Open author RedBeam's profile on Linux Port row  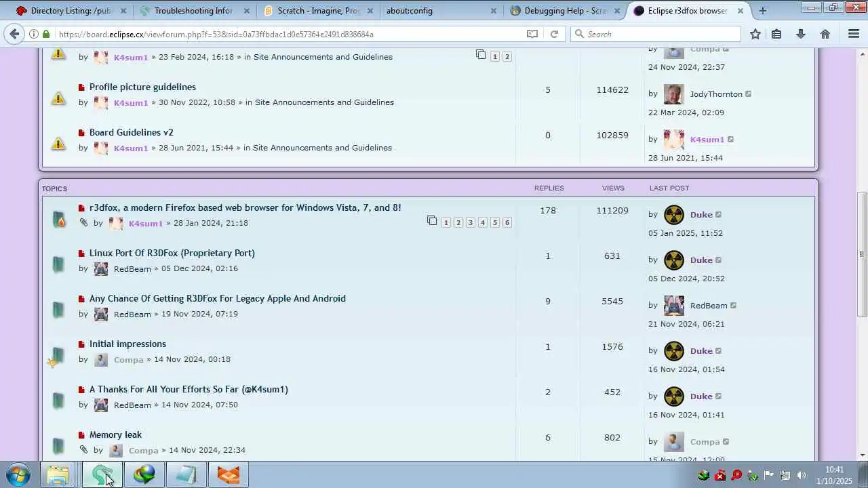pos(132,269)
